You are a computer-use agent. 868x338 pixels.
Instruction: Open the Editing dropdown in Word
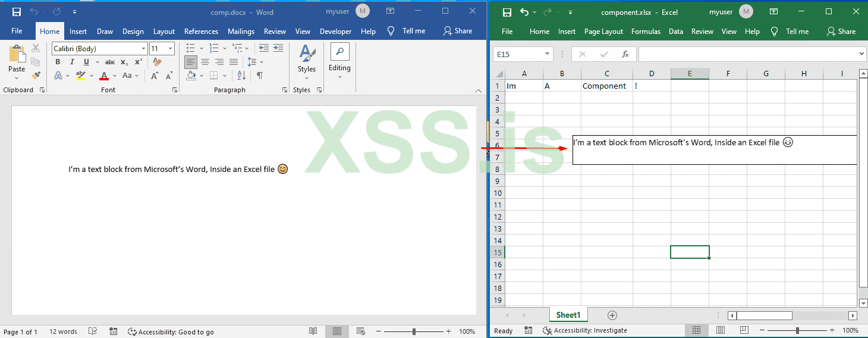coord(339,61)
